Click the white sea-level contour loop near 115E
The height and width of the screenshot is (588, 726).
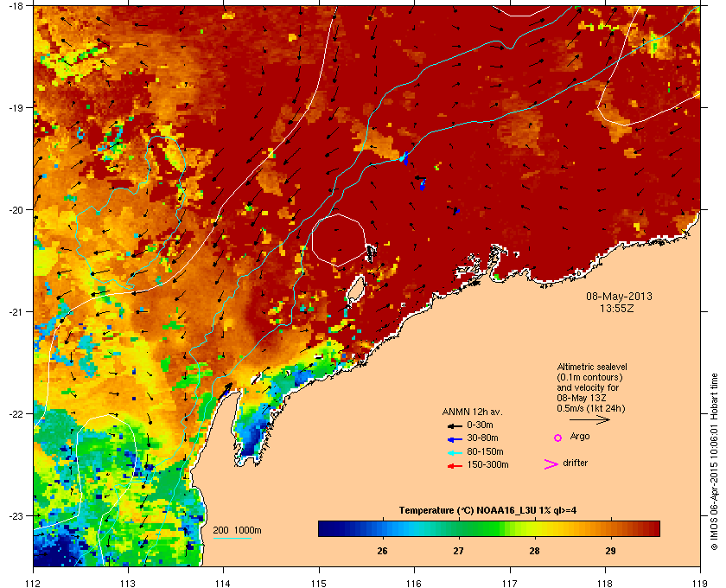pyautogui.click(x=339, y=240)
